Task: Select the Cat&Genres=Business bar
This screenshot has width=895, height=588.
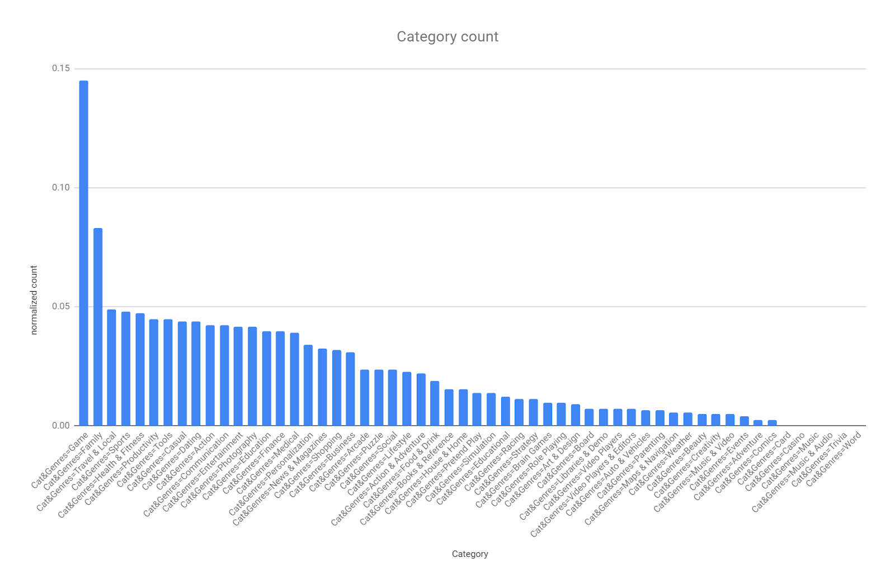Action: pyautogui.click(x=350, y=389)
